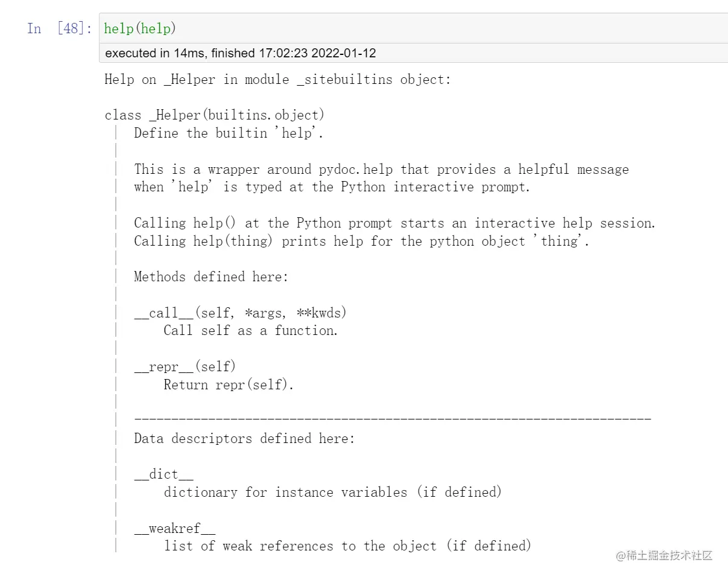
Task: Click the line mentioning pydoc.help wrapper
Action: pyautogui.click(x=381, y=170)
